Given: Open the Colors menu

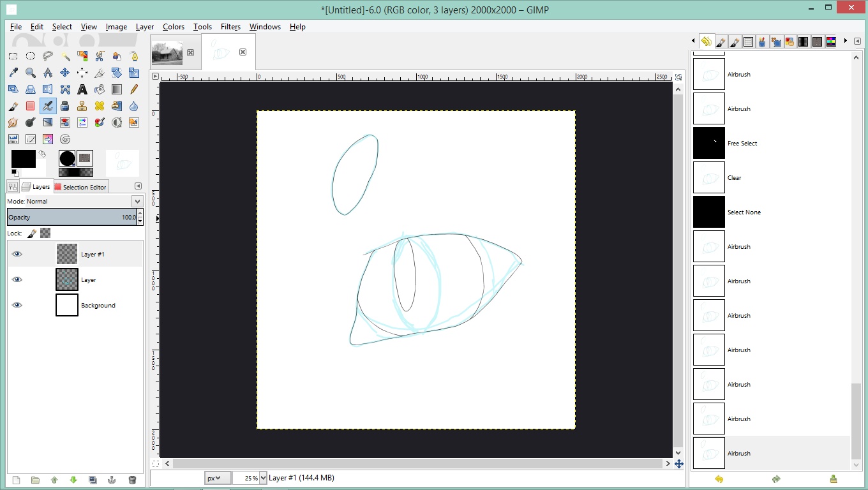Looking at the screenshot, I should click(174, 27).
